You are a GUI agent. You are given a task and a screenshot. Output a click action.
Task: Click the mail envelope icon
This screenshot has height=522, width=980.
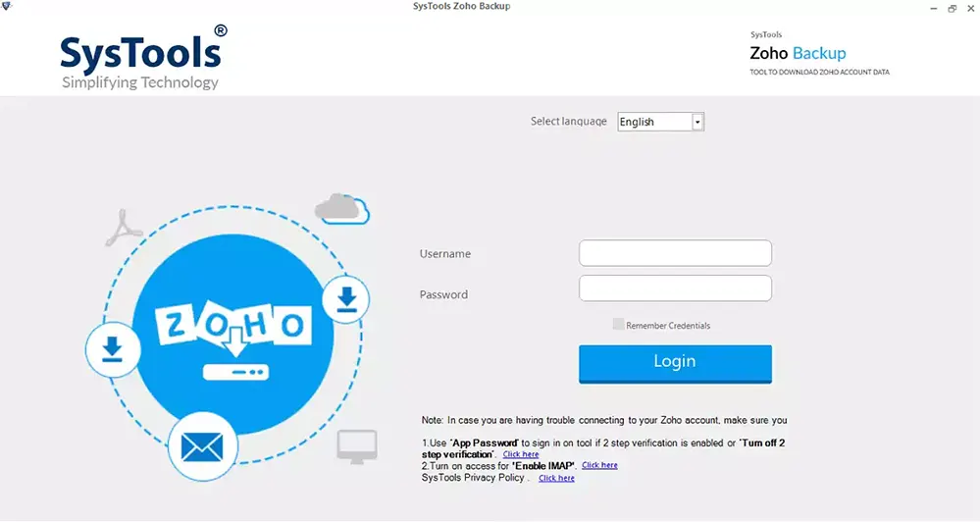pos(202,447)
